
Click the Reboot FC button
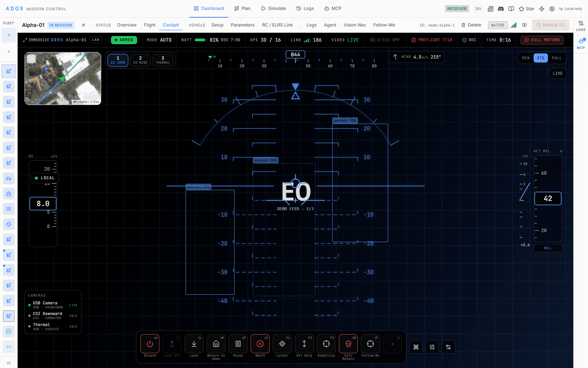coord(551,25)
